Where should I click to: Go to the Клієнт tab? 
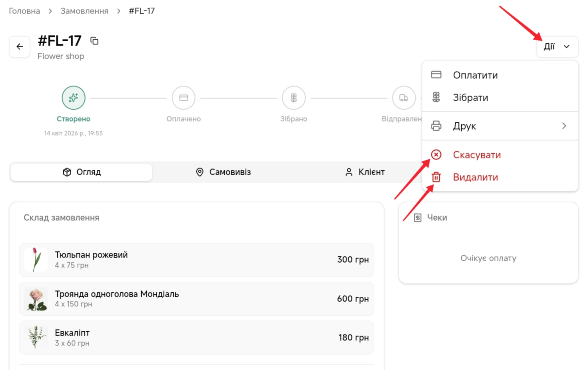click(x=364, y=172)
